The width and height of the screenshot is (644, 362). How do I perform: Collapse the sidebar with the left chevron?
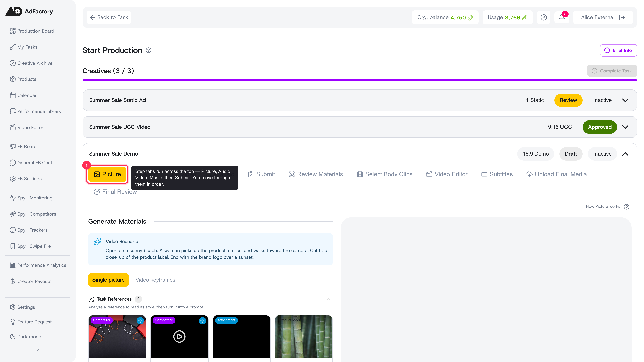pyautogui.click(x=38, y=351)
